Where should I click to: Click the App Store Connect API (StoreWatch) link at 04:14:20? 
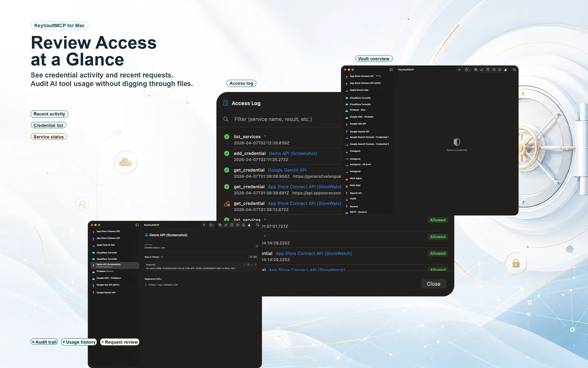click(314, 254)
